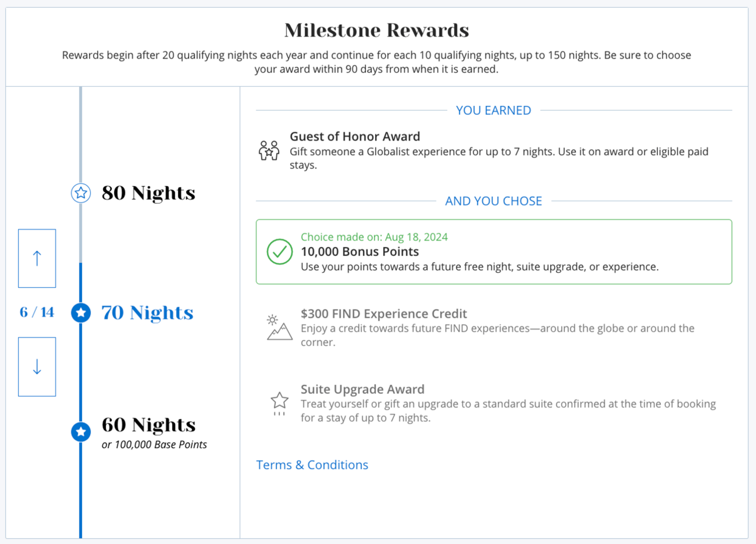The image size is (756, 544).
Task: Select the 10,000 Bonus Points option
Action: 494,252
